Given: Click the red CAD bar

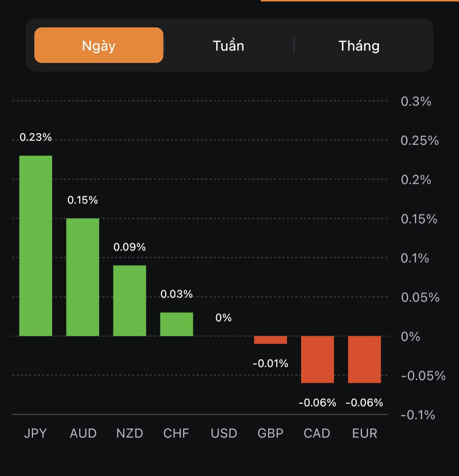Looking at the screenshot, I should [317, 359].
